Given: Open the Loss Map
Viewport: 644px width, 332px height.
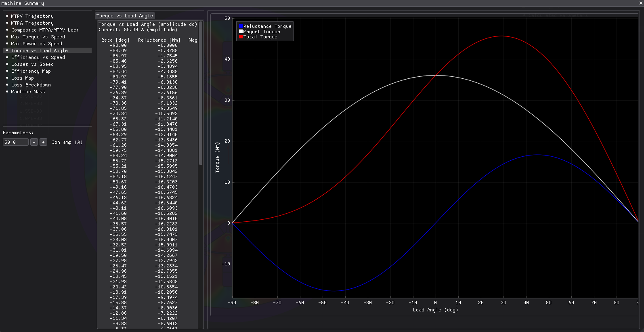Looking at the screenshot, I should (23, 78).
